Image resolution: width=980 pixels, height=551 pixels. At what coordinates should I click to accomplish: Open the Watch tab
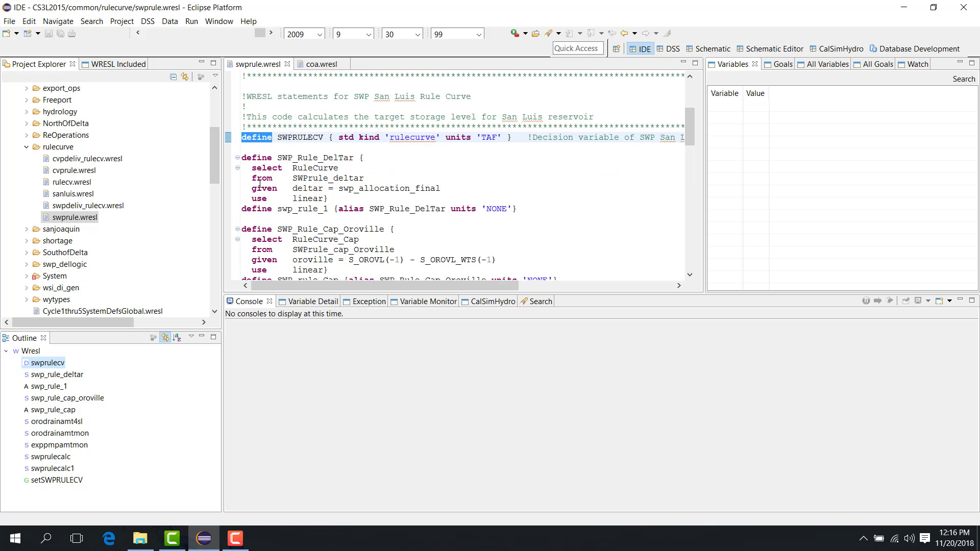913,64
